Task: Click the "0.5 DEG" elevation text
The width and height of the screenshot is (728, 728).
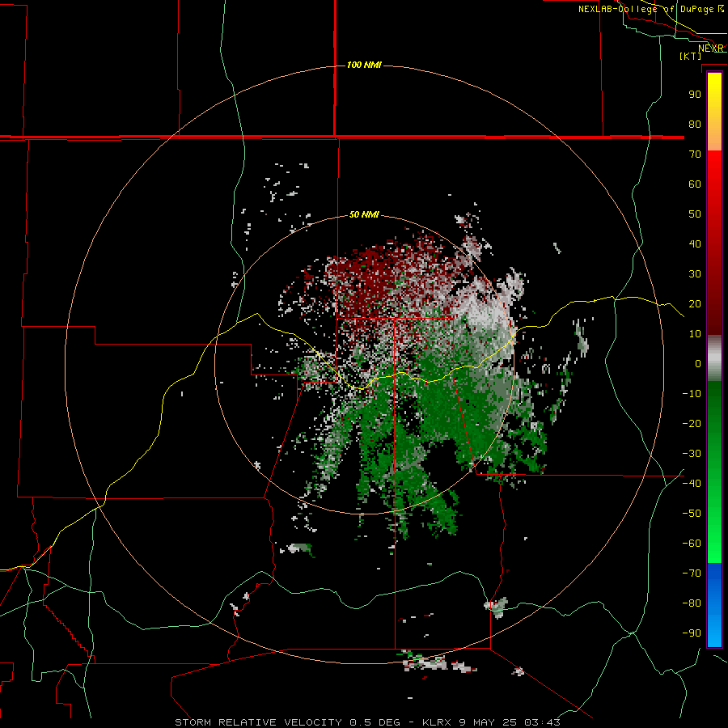Action: (x=375, y=722)
